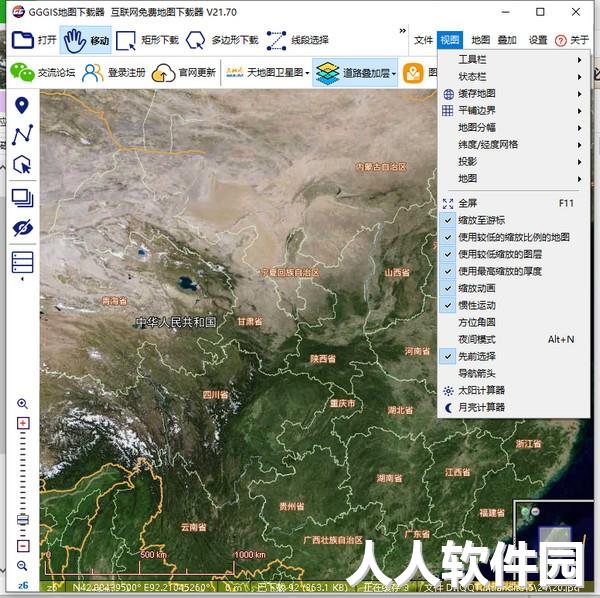Open the 设置 menu
The height and width of the screenshot is (598, 600).
point(538,40)
